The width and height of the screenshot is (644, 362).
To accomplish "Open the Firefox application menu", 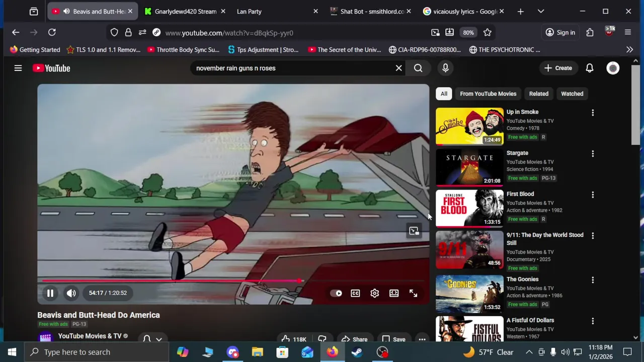I will coord(628,33).
